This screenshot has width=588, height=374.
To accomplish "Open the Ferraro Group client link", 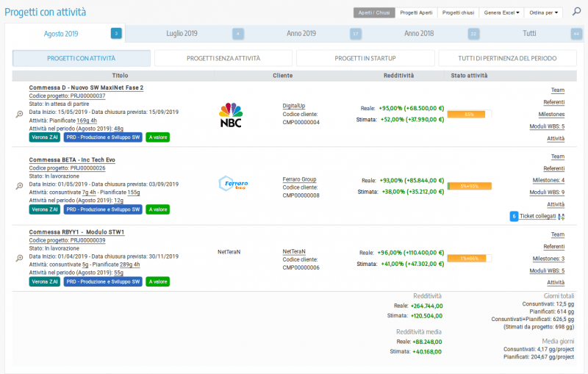I will pyautogui.click(x=299, y=179).
